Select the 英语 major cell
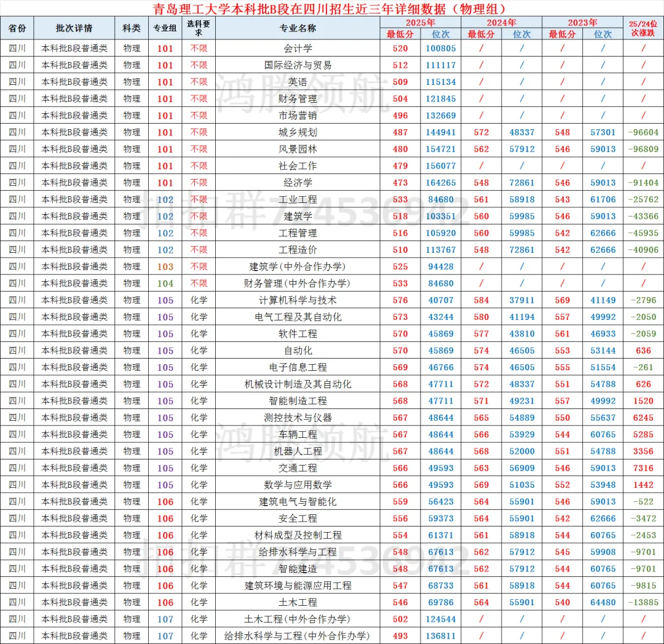Viewport: 664px width, 644px height. click(298, 82)
